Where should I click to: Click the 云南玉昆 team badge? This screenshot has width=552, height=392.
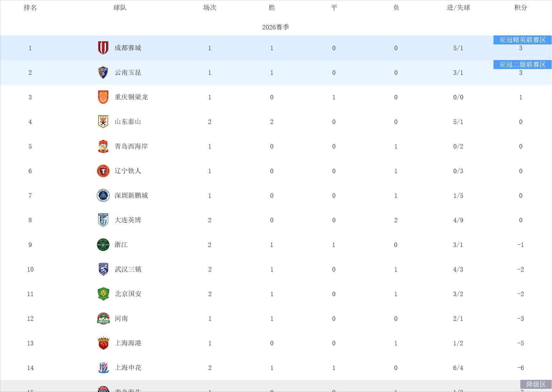point(103,73)
